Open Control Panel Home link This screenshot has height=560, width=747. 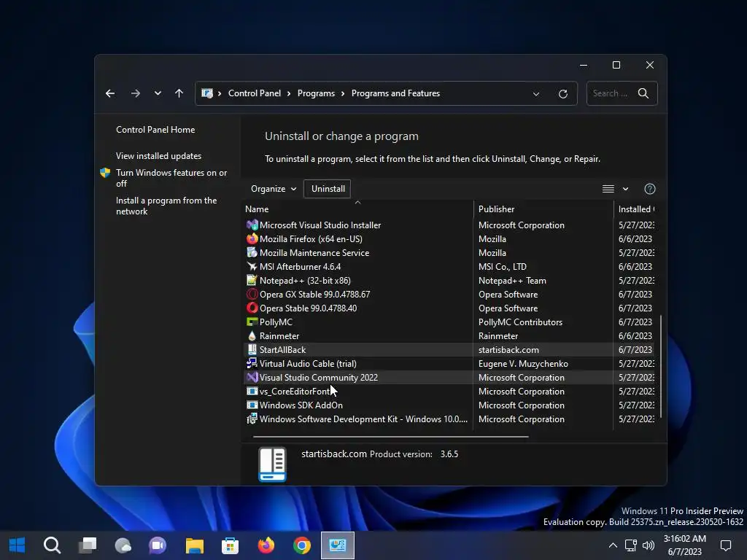pos(155,130)
